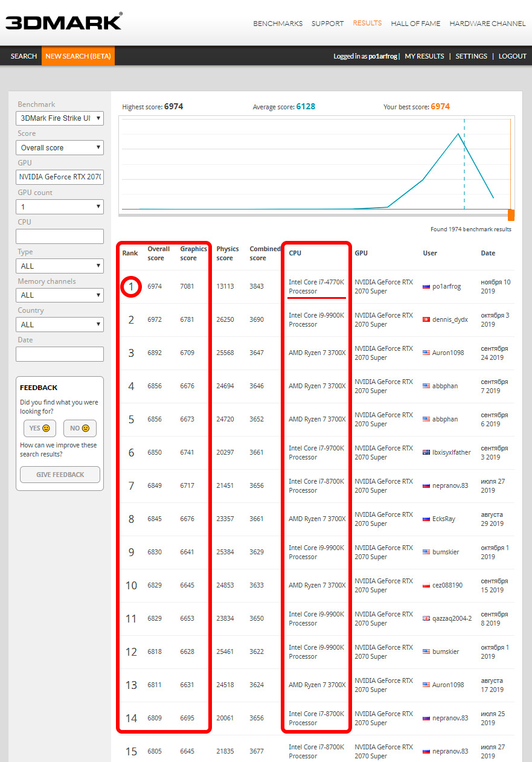Click 'Found 1974 benchmark results' text
Image resolution: width=532 pixels, height=762 pixels.
pyautogui.click(x=470, y=229)
